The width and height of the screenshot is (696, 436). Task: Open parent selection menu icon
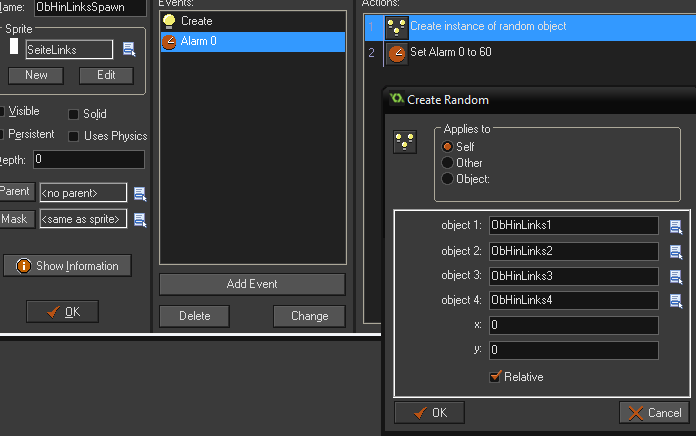coord(140,193)
